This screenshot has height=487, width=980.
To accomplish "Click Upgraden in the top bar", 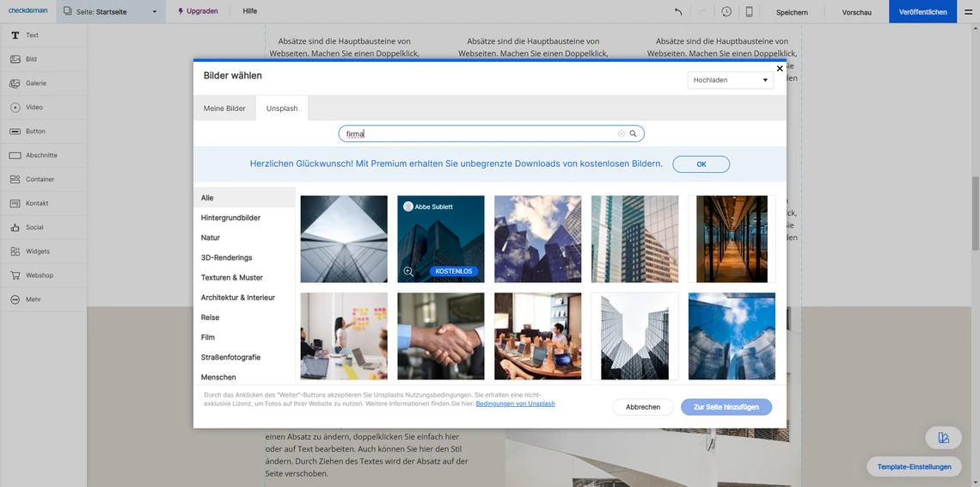I will point(198,11).
